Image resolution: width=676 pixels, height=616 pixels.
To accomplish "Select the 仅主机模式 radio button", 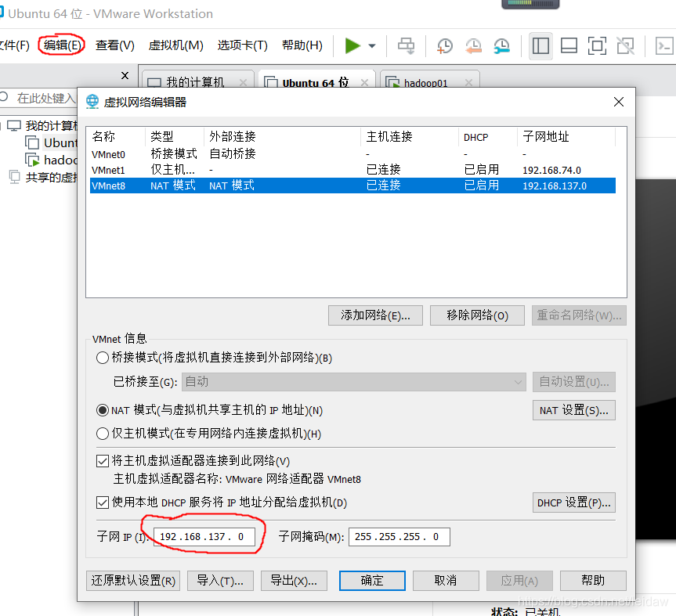I will point(103,434).
